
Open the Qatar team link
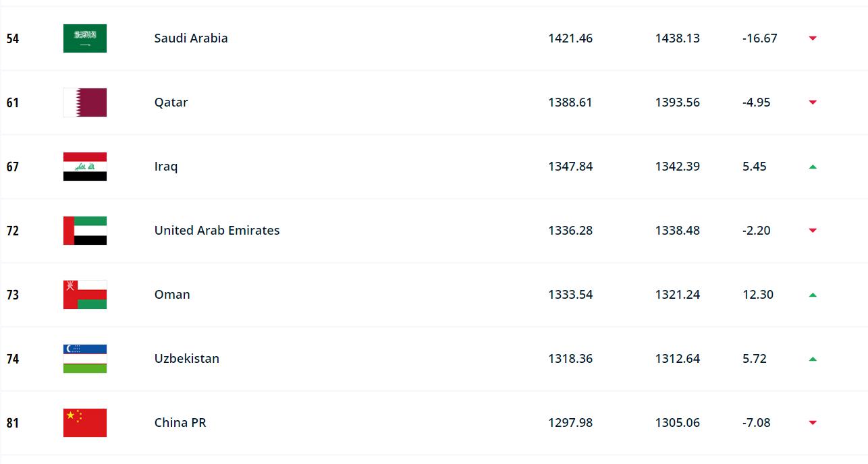tap(171, 103)
